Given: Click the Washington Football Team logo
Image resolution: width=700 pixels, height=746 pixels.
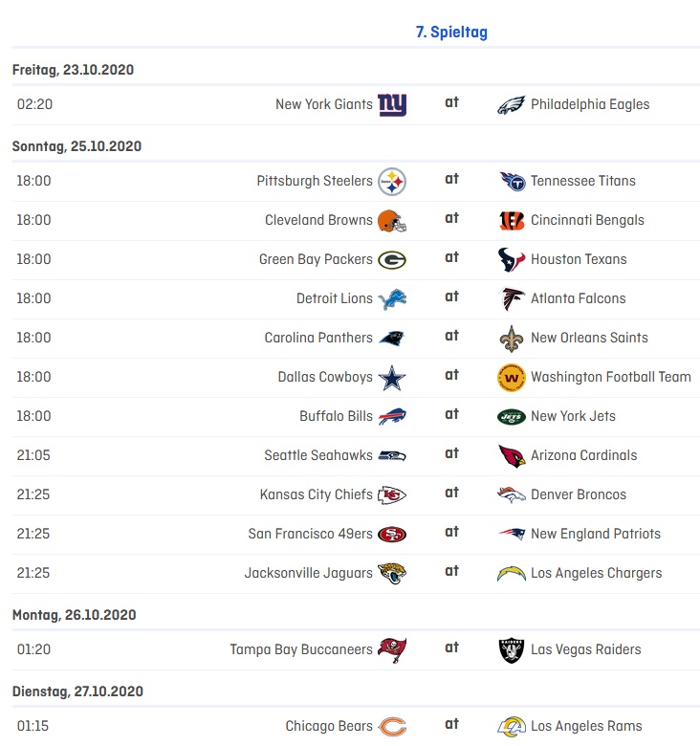Looking at the screenshot, I should pyautogui.click(x=512, y=378).
